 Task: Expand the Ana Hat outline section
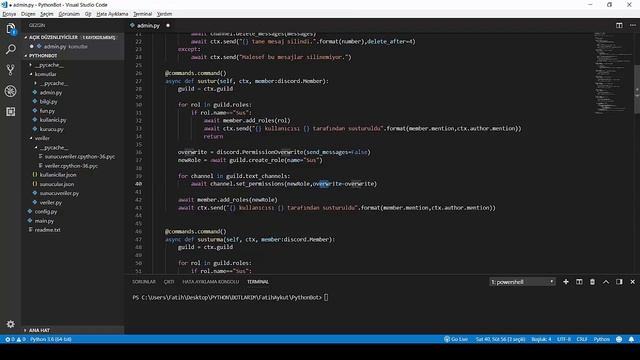pyautogui.click(x=73, y=330)
